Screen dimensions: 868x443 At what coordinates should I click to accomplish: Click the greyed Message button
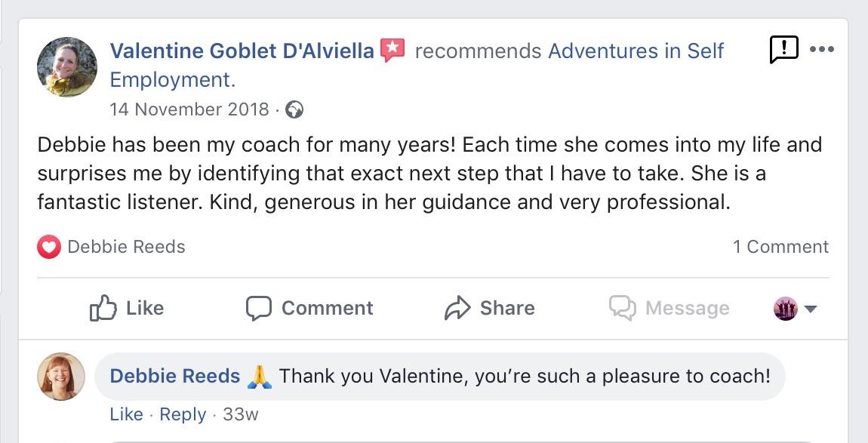(669, 308)
